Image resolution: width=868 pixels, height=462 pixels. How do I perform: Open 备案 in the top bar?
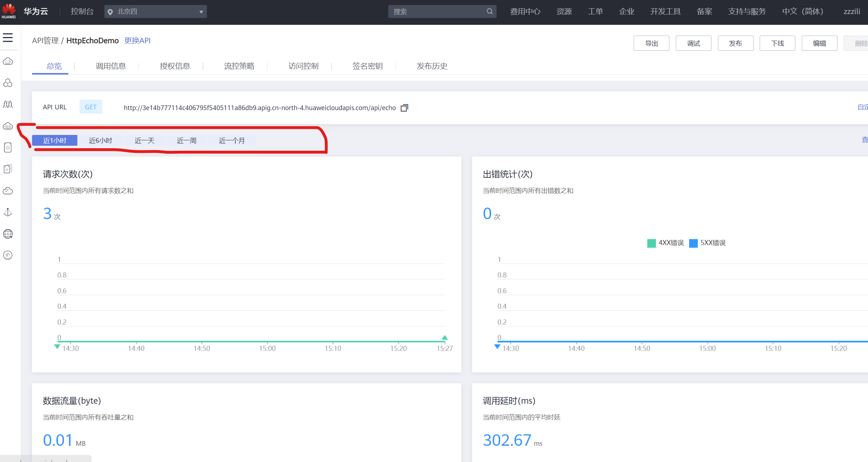pyautogui.click(x=704, y=12)
